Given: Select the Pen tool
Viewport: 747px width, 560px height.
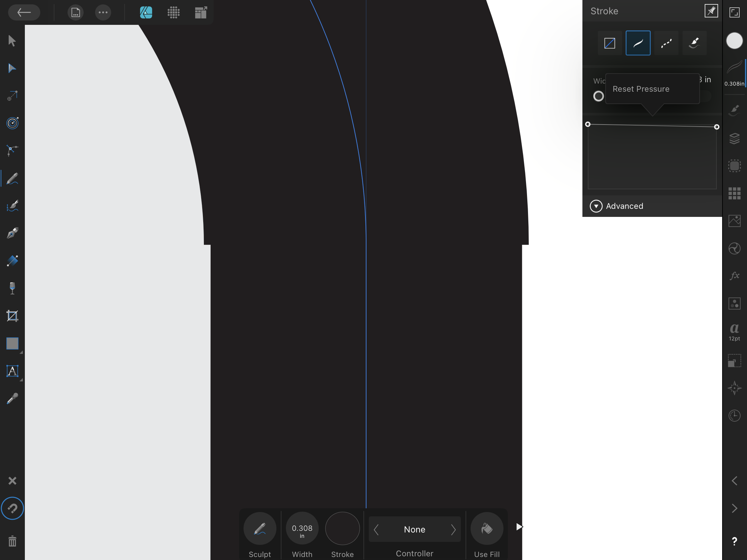Looking at the screenshot, I should pos(12,233).
